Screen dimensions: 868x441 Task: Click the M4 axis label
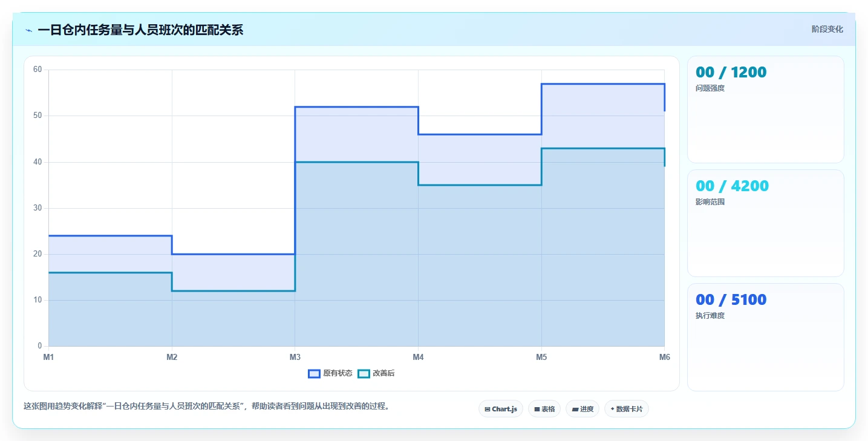[x=418, y=358]
